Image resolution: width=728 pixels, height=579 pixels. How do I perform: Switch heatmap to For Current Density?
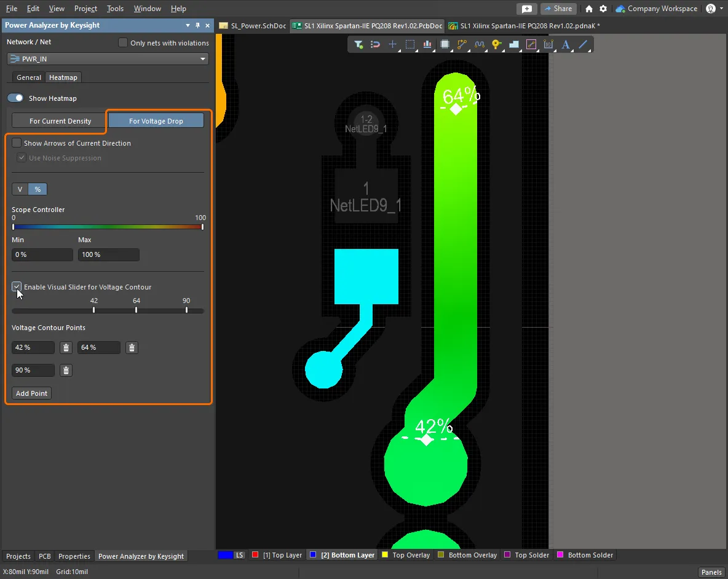click(60, 121)
